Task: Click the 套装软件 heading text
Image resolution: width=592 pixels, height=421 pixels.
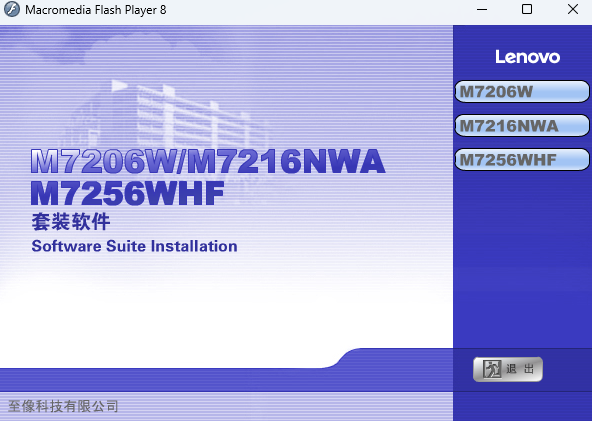Action: (71, 222)
